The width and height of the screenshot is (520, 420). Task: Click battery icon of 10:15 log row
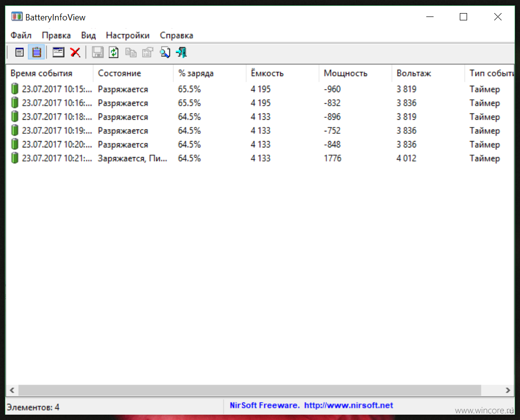pos(15,89)
